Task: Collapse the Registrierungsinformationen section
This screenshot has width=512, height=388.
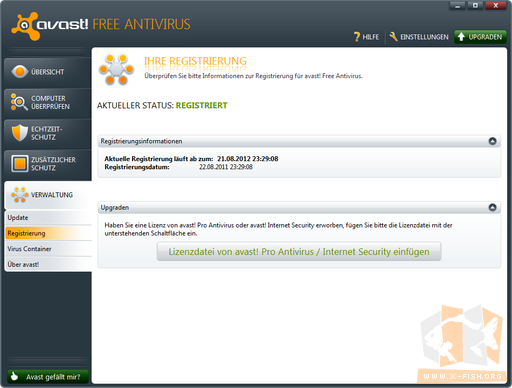Action: (x=492, y=141)
